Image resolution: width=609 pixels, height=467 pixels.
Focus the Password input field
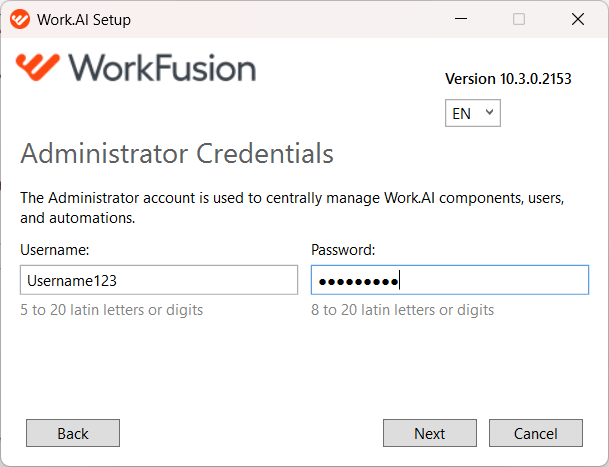point(450,280)
